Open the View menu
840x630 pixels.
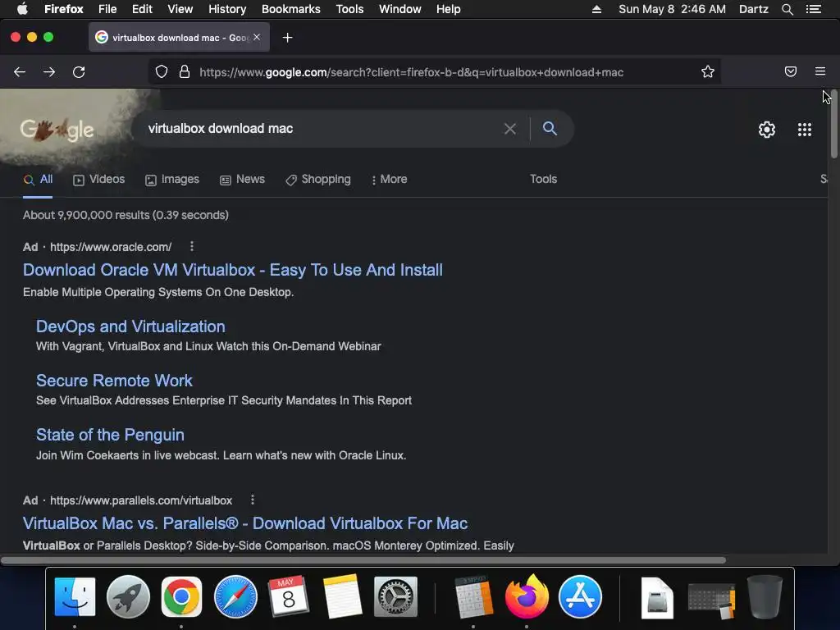(180, 9)
